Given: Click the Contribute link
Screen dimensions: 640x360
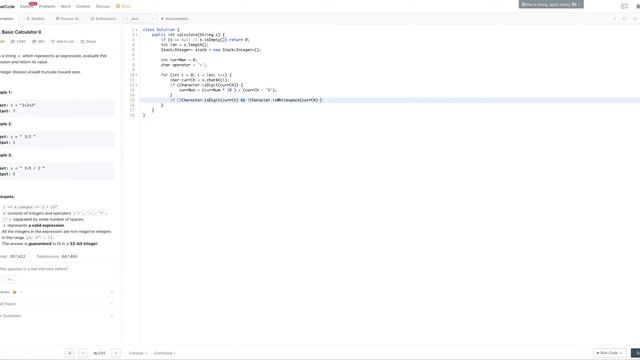Looking at the screenshot, I should (x=164, y=353).
